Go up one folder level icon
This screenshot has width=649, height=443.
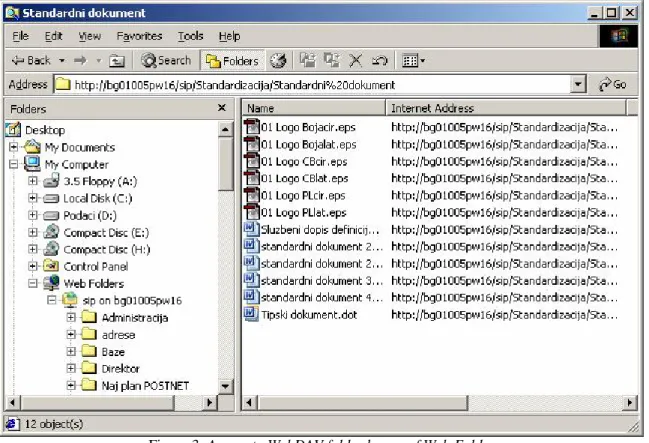[x=117, y=61]
